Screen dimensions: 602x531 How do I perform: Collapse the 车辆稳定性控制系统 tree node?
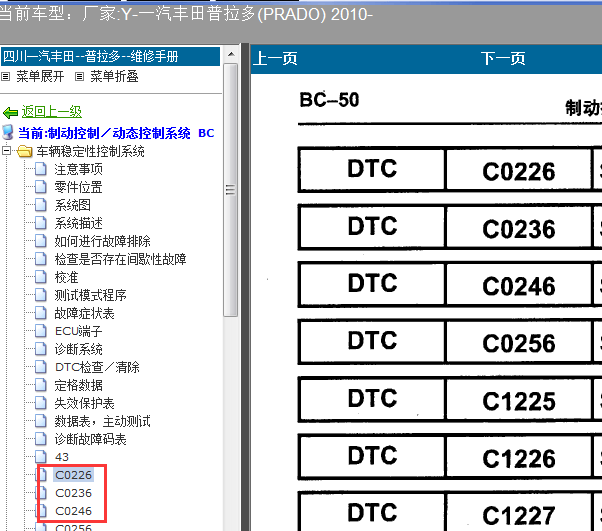(x=6, y=151)
